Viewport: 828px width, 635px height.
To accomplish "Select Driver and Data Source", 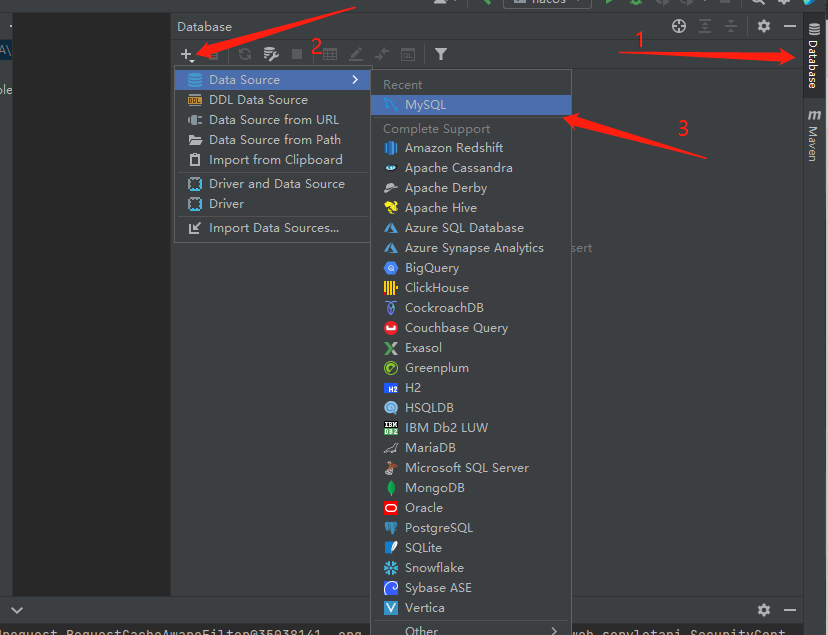I will (272, 184).
